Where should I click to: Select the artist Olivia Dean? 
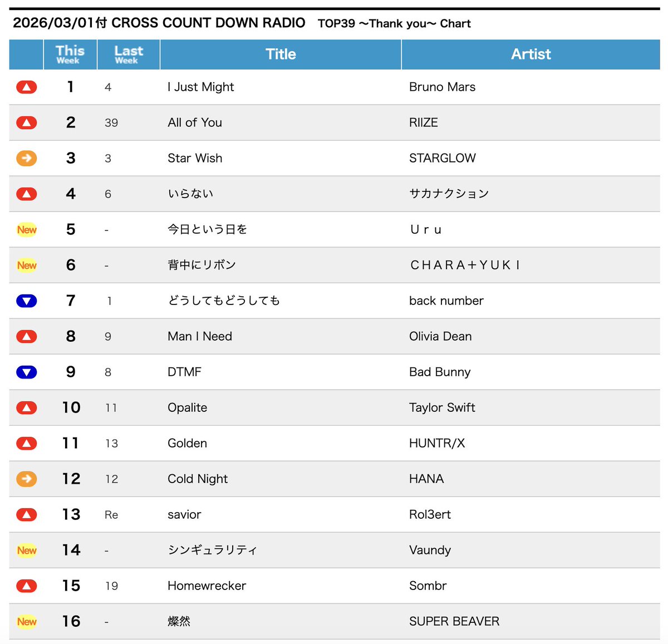pyautogui.click(x=440, y=336)
